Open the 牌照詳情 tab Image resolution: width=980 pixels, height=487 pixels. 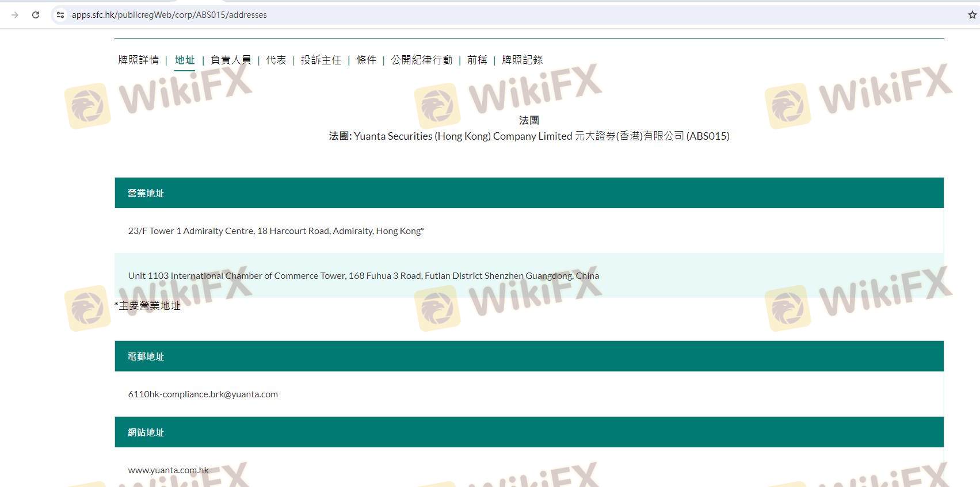click(138, 60)
